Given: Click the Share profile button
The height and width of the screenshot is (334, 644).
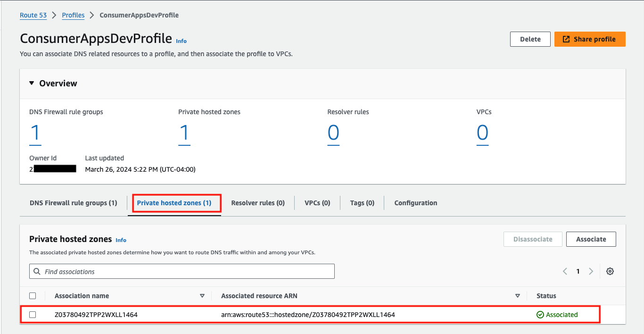Looking at the screenshot, I should tap(590, 39).
